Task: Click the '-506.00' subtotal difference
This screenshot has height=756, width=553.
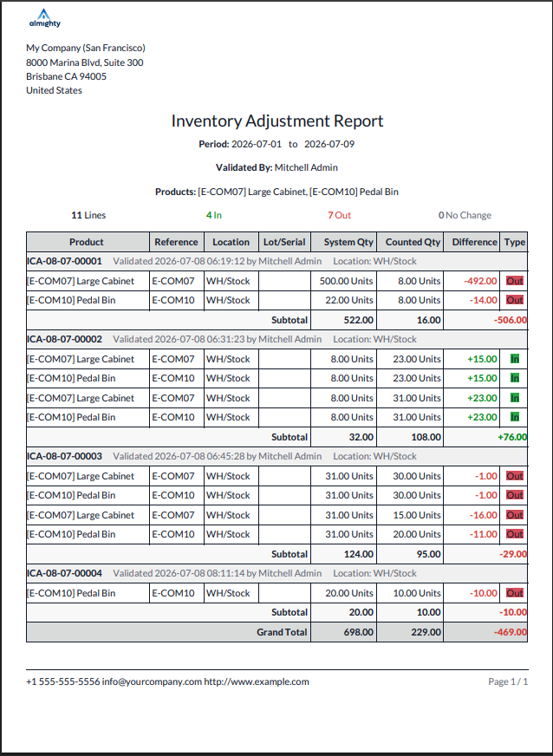Action: point(510,320)
